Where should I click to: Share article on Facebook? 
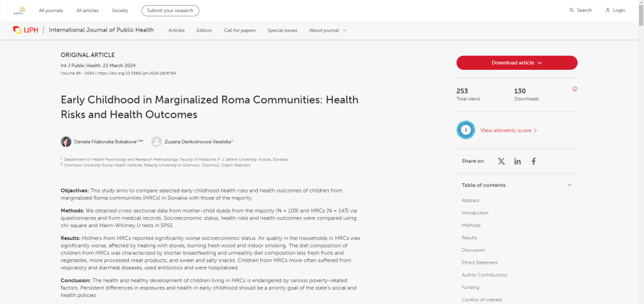coord(533,161)
